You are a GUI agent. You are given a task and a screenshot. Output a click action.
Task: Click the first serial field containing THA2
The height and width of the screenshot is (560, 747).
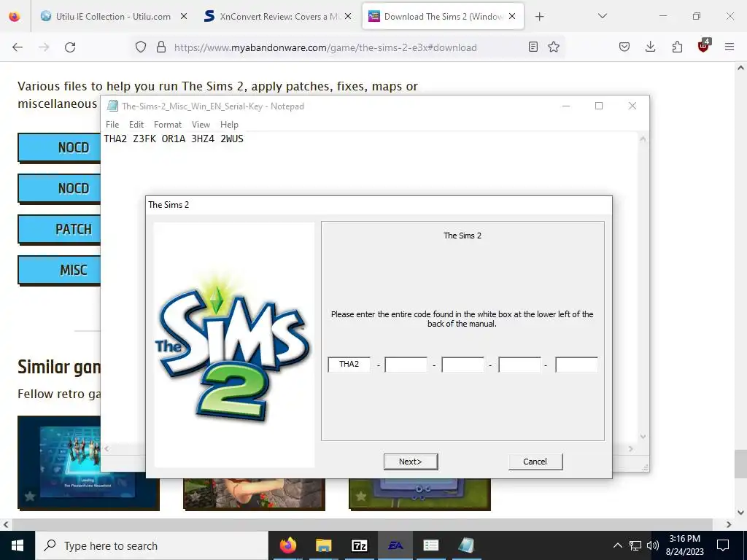[349, 365]
